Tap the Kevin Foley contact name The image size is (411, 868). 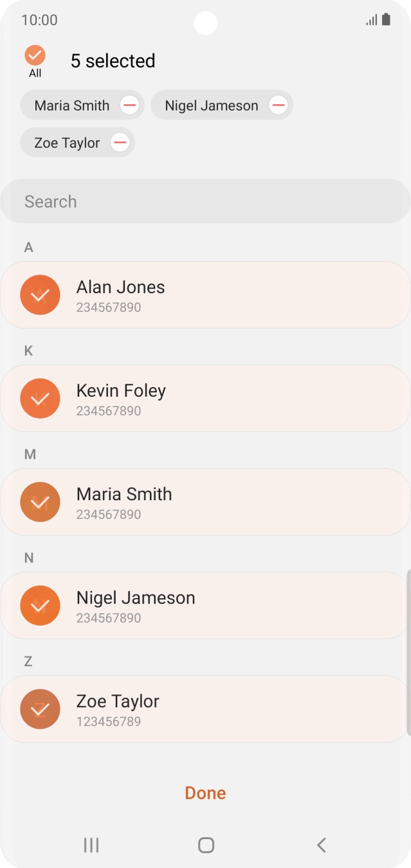121,391
